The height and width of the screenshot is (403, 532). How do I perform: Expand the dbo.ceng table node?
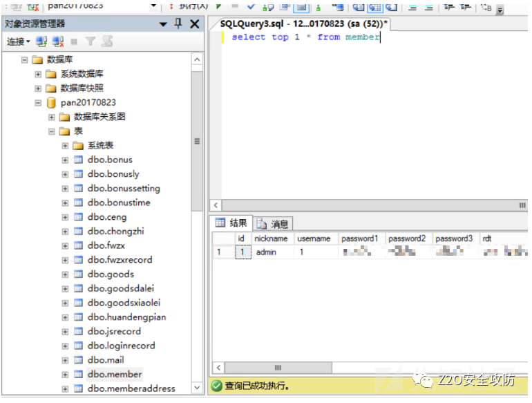click(x=65, y=217)
